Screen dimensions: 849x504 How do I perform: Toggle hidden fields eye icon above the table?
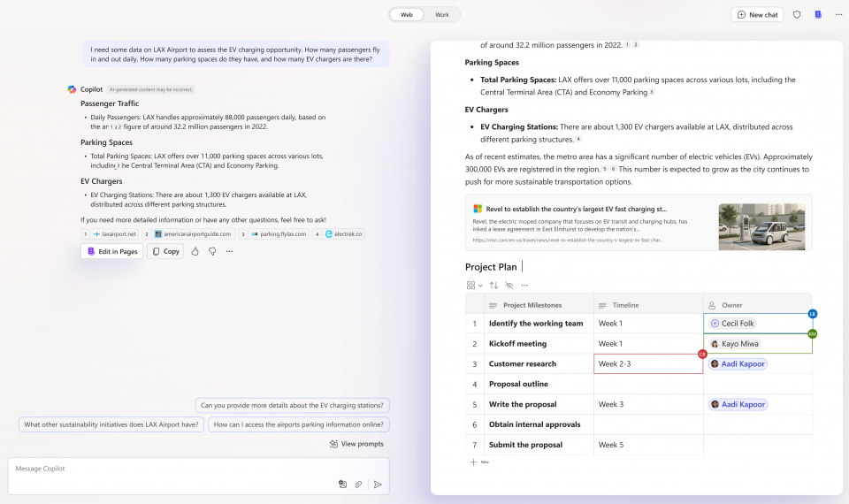[509, 286]
